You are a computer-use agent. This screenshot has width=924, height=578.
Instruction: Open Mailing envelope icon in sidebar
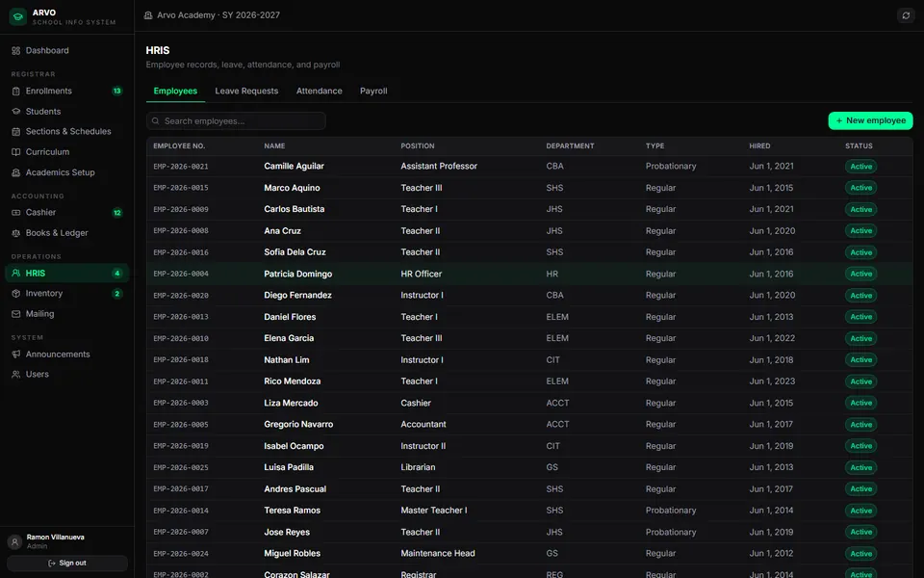click(x=16, y=314)
